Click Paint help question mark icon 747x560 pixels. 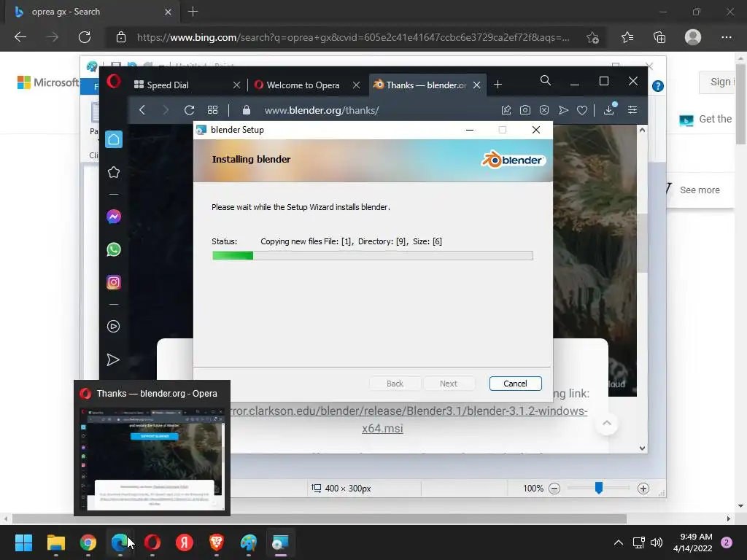point(658,86)
